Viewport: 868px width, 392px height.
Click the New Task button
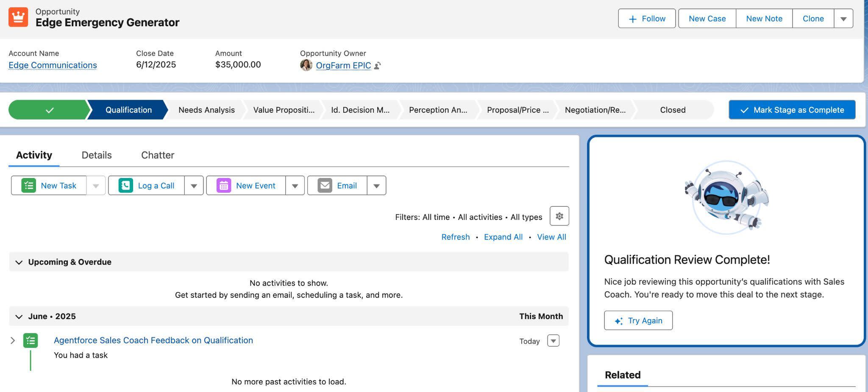(49, 186)
